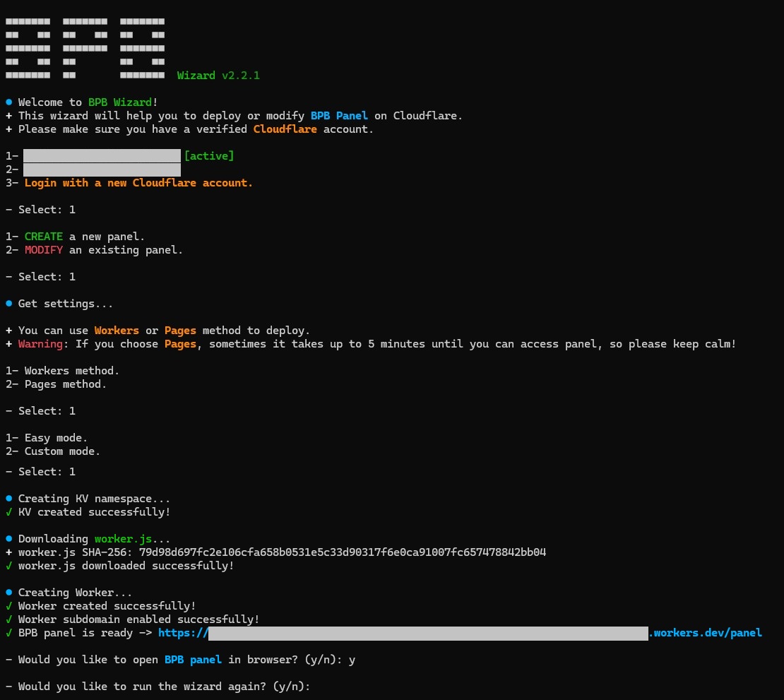The height and width of the screenshot is (700, 784).
Task: Click the redacted first account entry
Action: click(x=102, y=156)
